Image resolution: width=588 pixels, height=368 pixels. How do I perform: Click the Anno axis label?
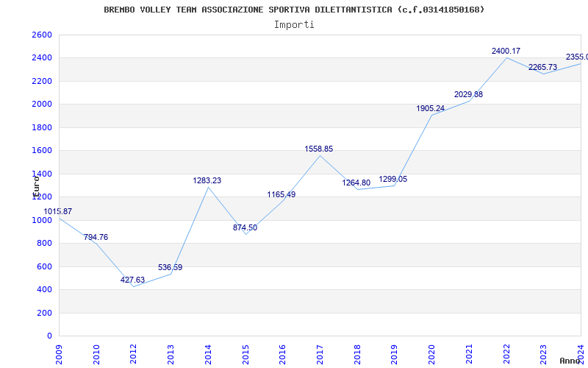click(x=570, y=361)
